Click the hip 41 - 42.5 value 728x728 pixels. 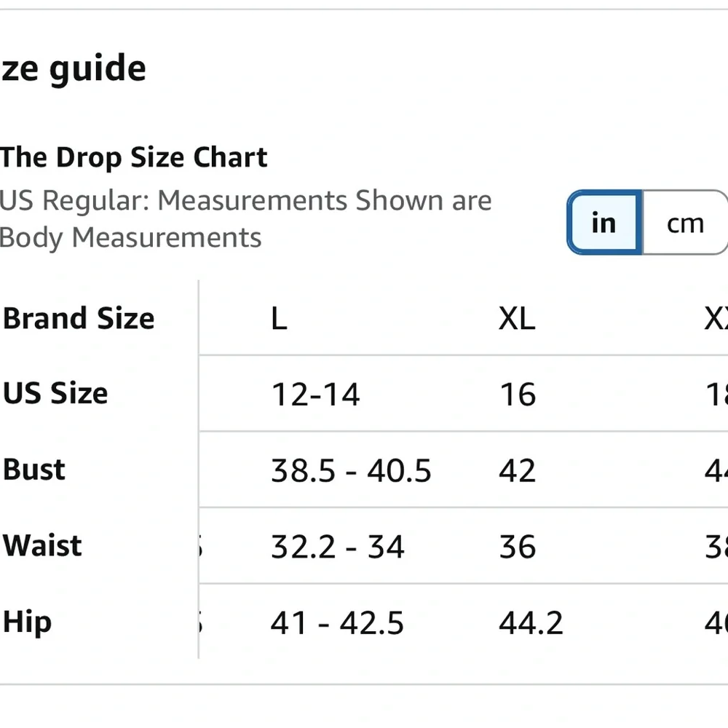pyautogui.click(x=337, y=623)
